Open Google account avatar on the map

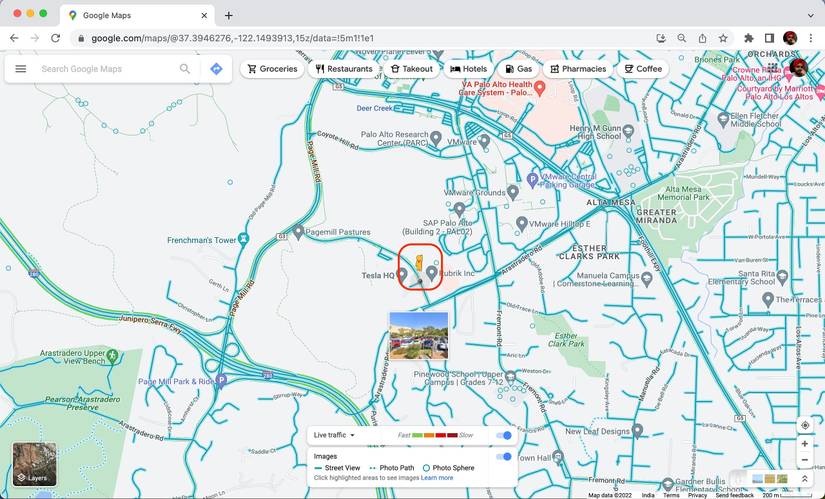pyautogui.click(x=798, y=67)
